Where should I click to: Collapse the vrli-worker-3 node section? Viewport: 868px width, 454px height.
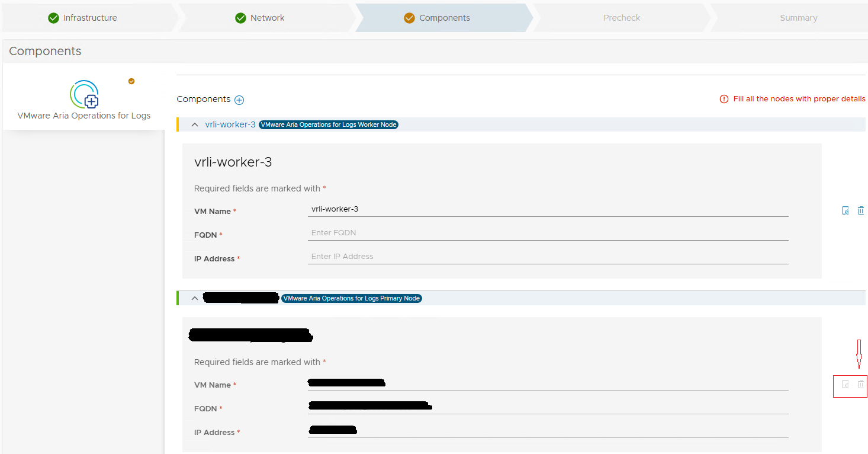[195, 125]
